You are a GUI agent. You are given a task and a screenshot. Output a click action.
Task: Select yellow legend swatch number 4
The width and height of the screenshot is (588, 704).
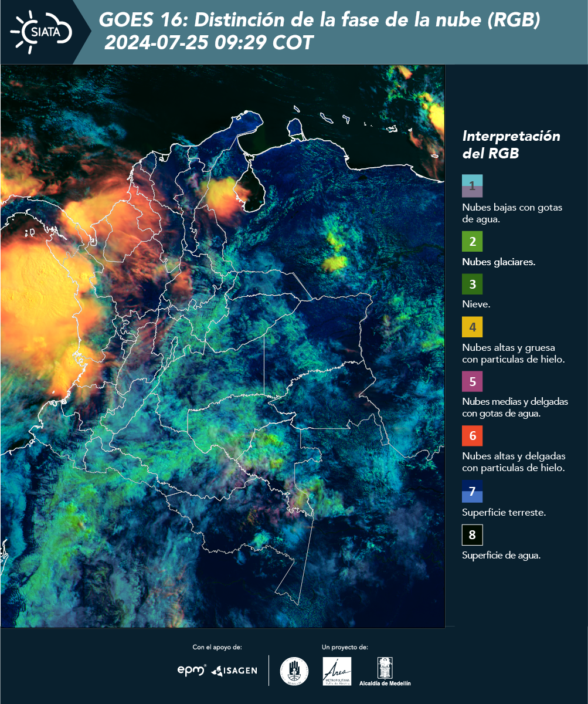click(472, 327)
